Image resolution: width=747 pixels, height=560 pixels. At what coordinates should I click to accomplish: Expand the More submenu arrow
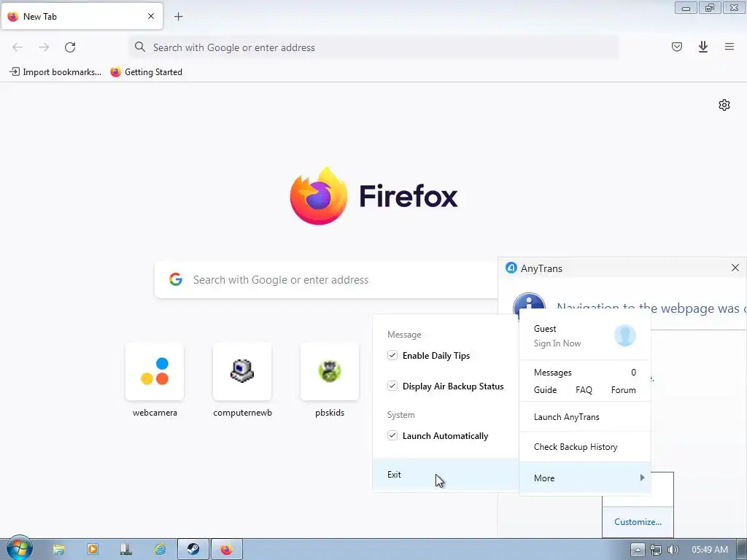[642, 478]
